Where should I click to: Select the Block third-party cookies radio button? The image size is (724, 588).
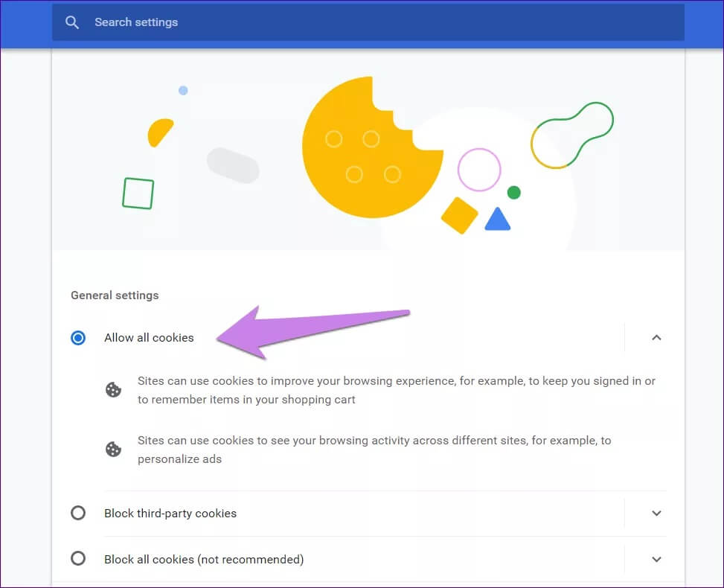tap(78, 514)
